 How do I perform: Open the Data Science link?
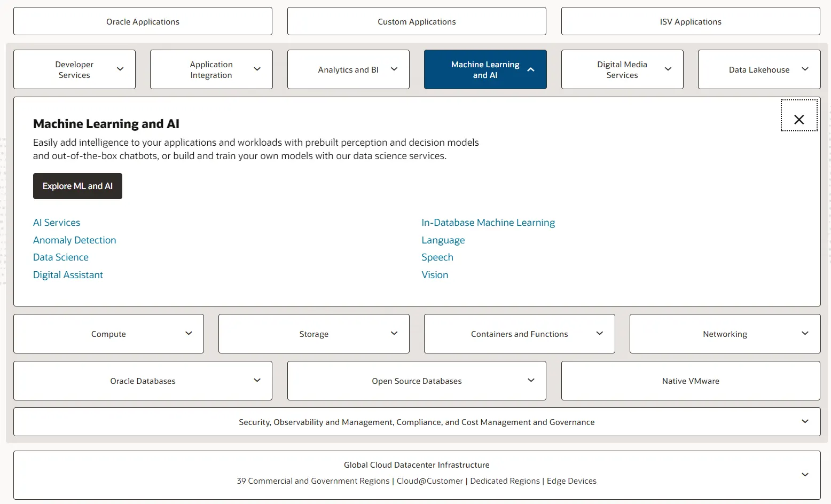61,257
